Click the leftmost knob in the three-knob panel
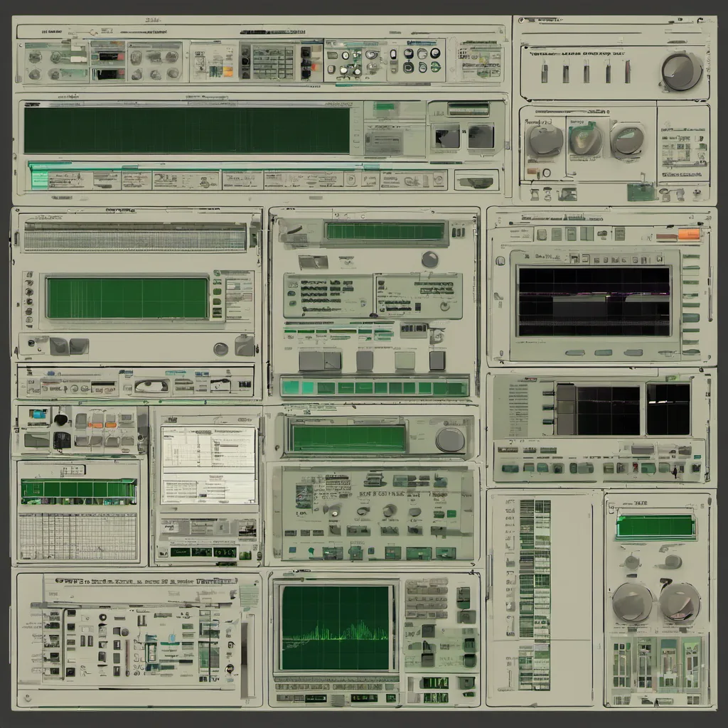This screenshot has width=728, height=728. [545, 140]
